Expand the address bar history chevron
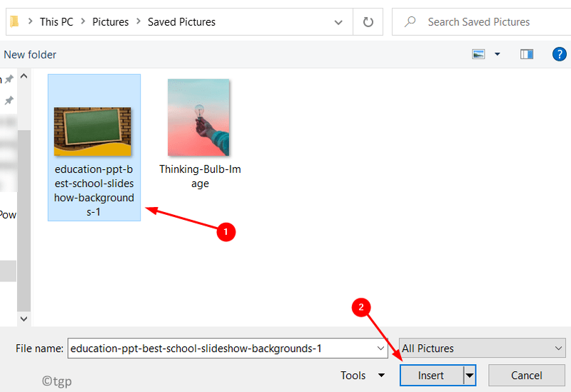Screen dimensions: 571x392 click(338, 22)
